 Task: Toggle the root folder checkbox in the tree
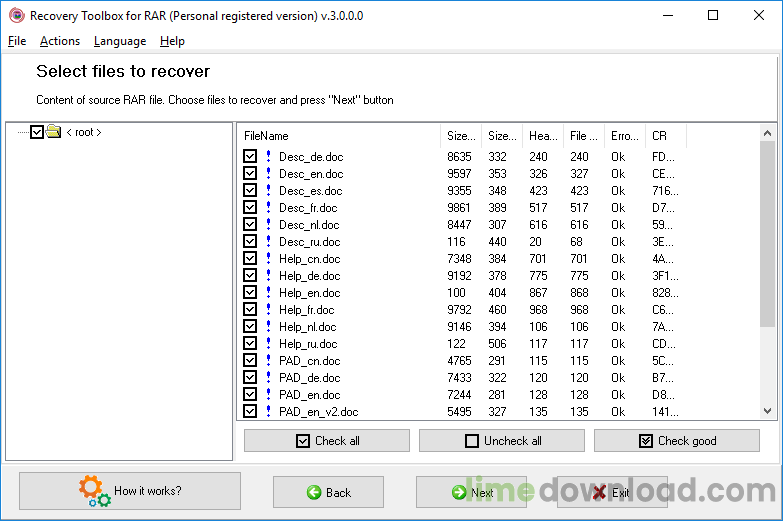[37, 132]
